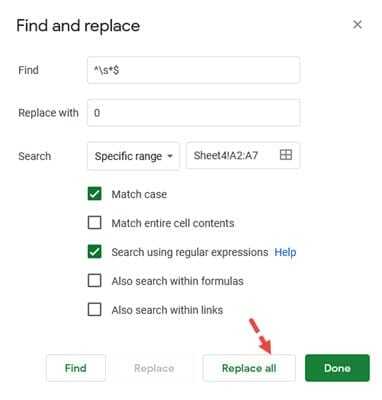Click the Find and replace title
382x400 pixels.
coord(78,26)
